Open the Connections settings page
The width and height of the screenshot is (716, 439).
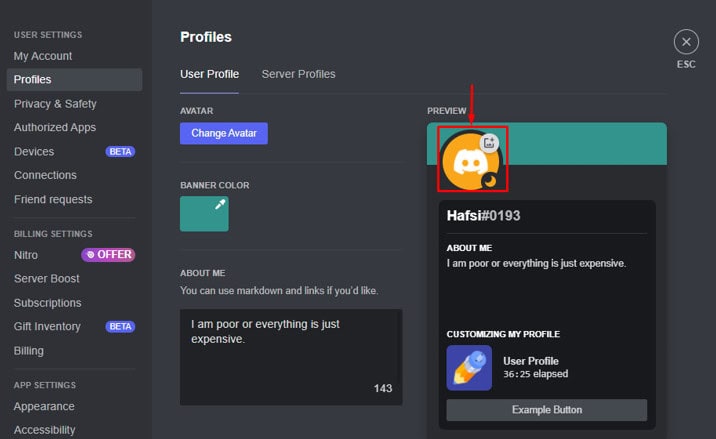click(45, 175)
